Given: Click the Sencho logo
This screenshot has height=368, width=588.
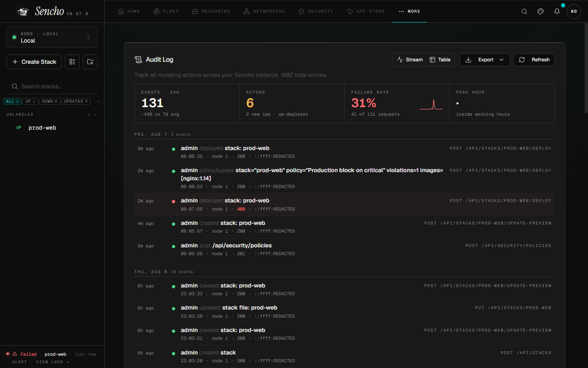Looking at the screenshot, I should [41, 11].
